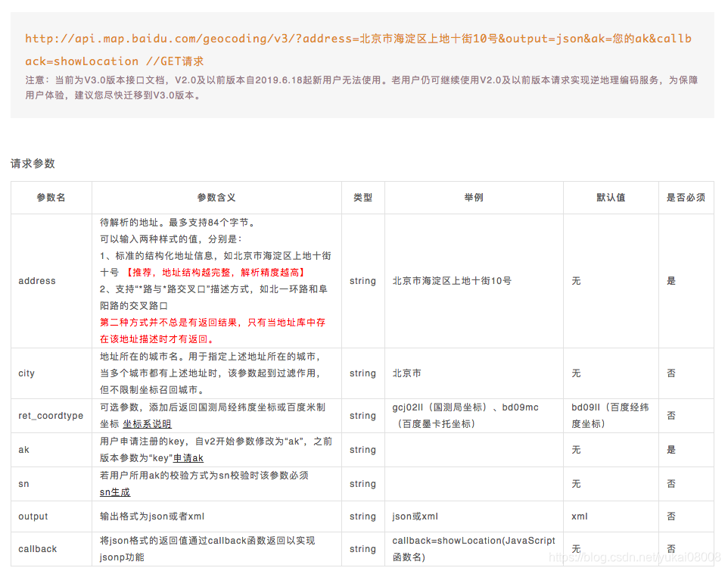This screenshot has height=571, width=728.
Task: Click the 是否必须 column header
Action: (x=686, y=198)
